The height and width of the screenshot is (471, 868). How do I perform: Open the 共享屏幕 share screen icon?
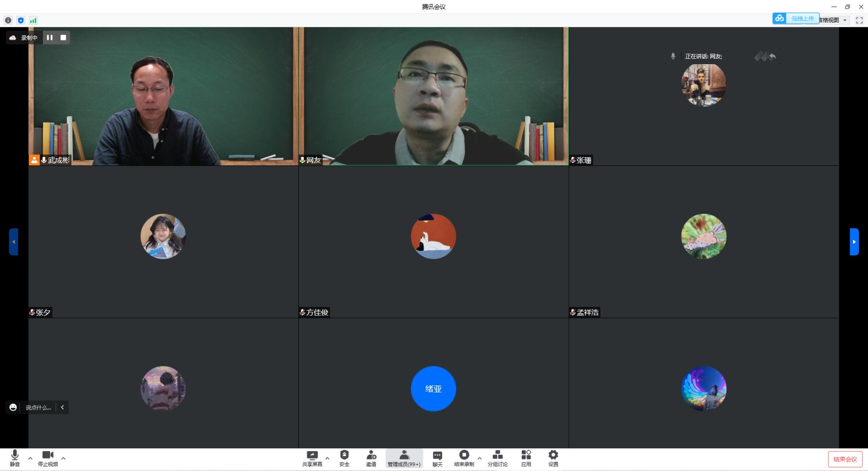coord(312,458)
